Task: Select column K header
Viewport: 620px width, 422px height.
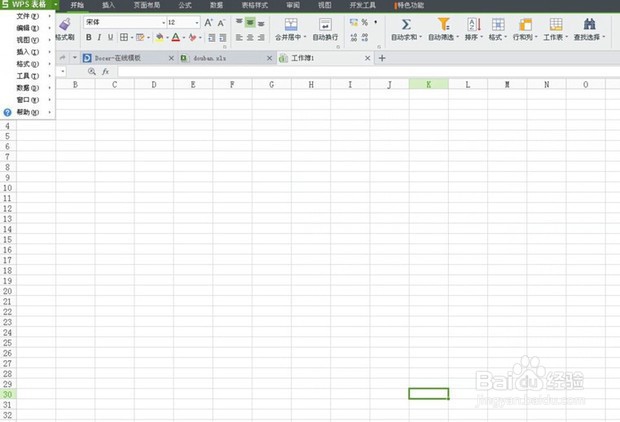Action: pyautogui.click(x=429, y=84)
